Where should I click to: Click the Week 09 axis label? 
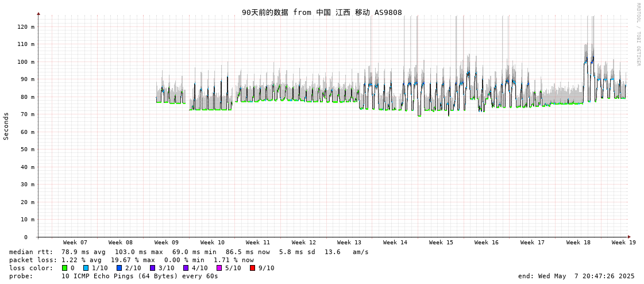coord(167,243)
